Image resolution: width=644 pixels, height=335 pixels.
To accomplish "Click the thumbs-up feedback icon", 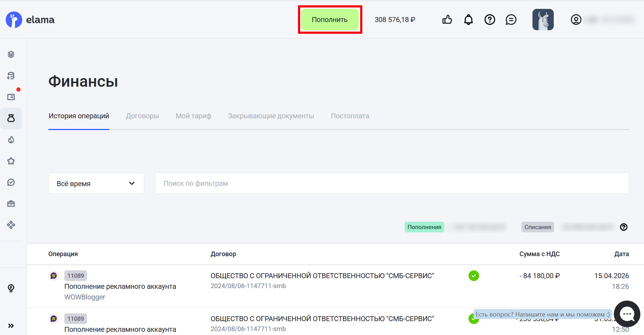I will click(447, 20).
